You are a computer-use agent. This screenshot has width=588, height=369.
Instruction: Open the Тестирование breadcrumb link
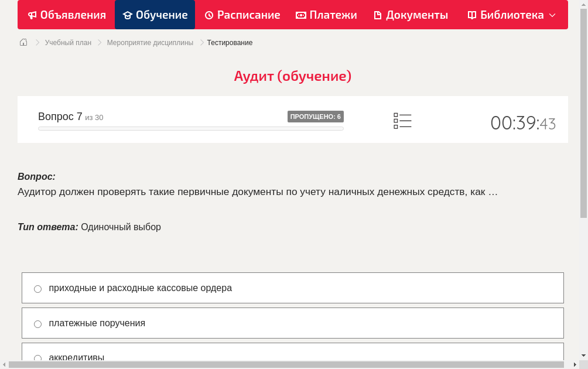pos(229,42)
